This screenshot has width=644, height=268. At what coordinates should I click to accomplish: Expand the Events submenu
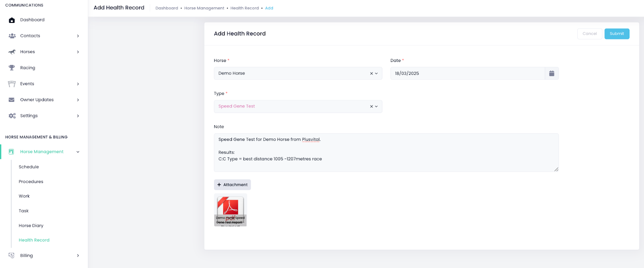tap(78, 84)
